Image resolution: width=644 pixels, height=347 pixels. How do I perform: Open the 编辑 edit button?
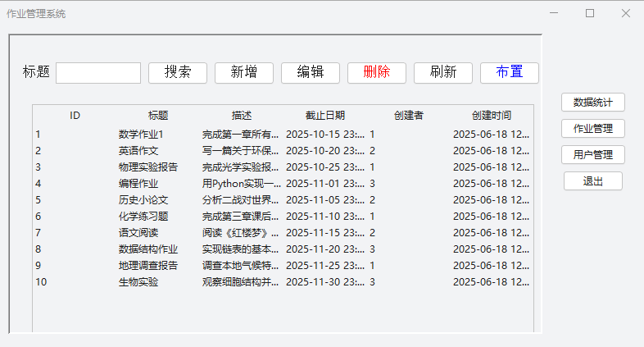(x=311, y=73)
